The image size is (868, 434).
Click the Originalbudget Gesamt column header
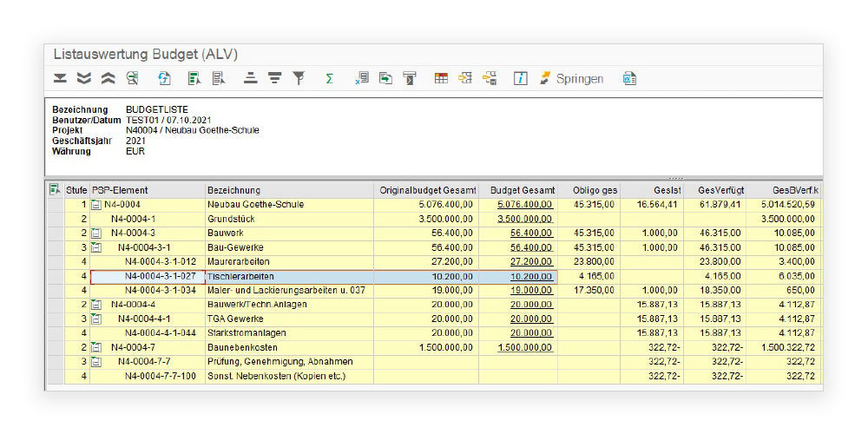[x=428, y=190]
